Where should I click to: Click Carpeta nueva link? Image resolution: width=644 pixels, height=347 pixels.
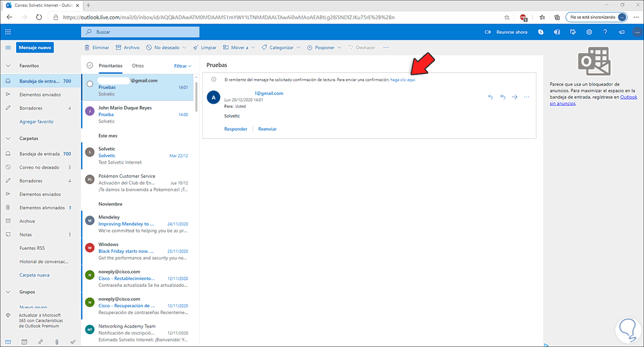click(x=34, y=275)
